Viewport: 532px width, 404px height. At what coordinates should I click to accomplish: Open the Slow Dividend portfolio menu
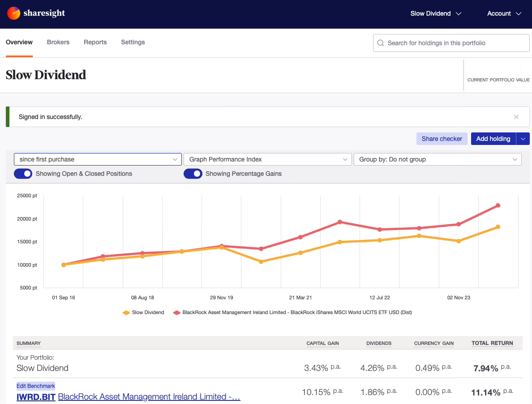click(x=436, y=13)
